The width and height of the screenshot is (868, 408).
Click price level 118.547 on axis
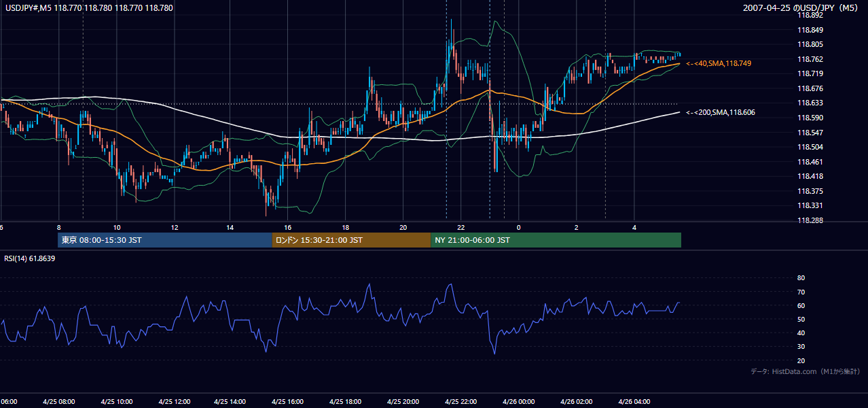tap(810, 133)
